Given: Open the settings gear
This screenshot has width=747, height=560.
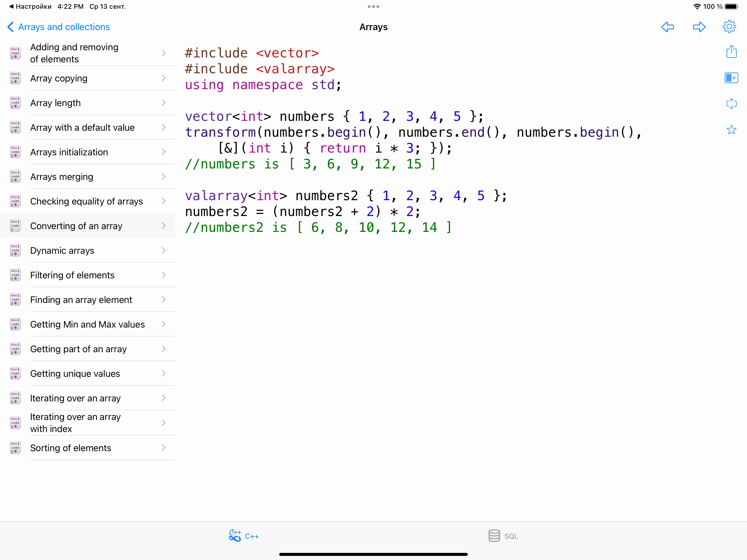Looking at the screenshot, I should pyautogui.click(x=730, y=27).
